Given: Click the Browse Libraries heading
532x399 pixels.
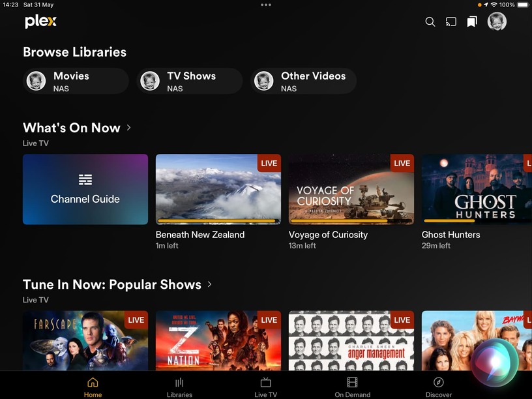Looking at the screenshot, I should [x=74, y=52].
